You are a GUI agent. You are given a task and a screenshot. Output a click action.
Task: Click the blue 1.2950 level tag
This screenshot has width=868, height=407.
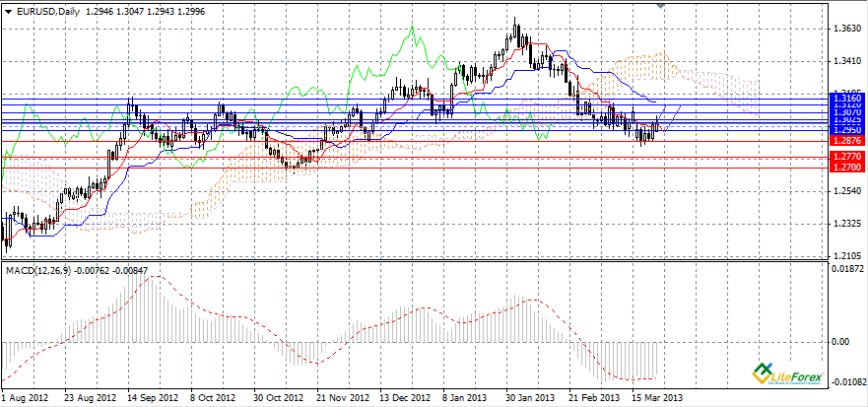846,130
